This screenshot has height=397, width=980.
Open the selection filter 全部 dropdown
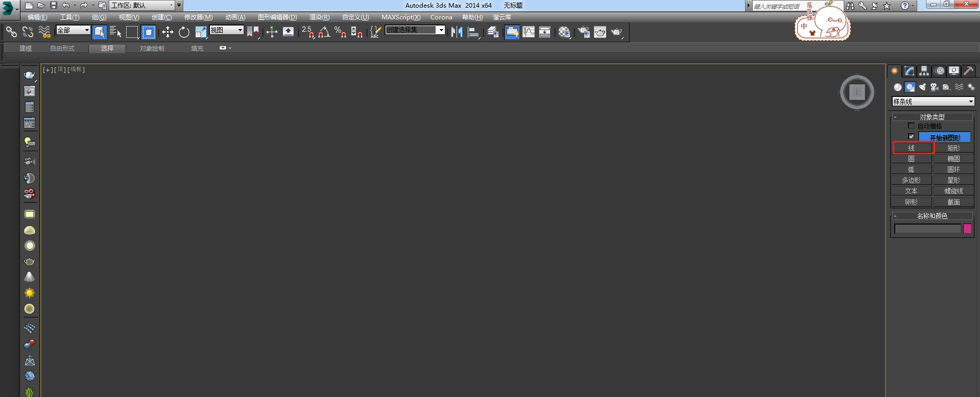point(74,30)
